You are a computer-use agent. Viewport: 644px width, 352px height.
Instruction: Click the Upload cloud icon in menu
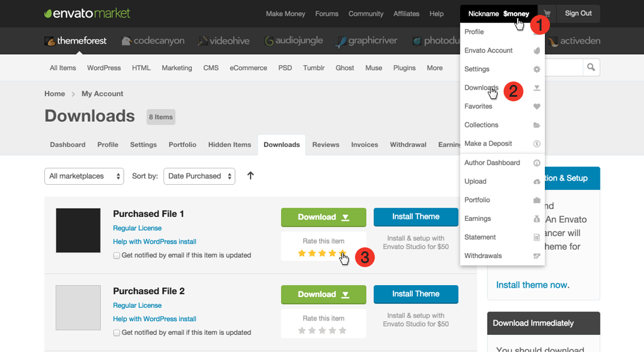point(537,182)
